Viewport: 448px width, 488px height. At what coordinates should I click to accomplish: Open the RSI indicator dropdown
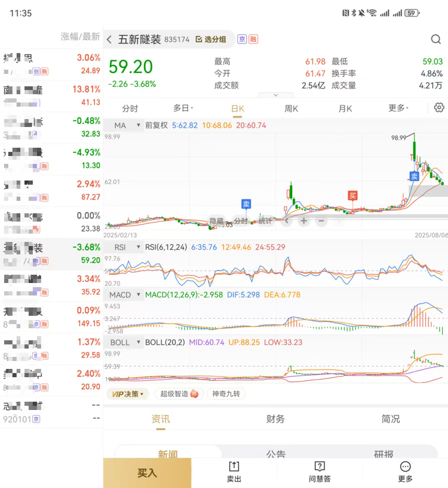point(124,247)
